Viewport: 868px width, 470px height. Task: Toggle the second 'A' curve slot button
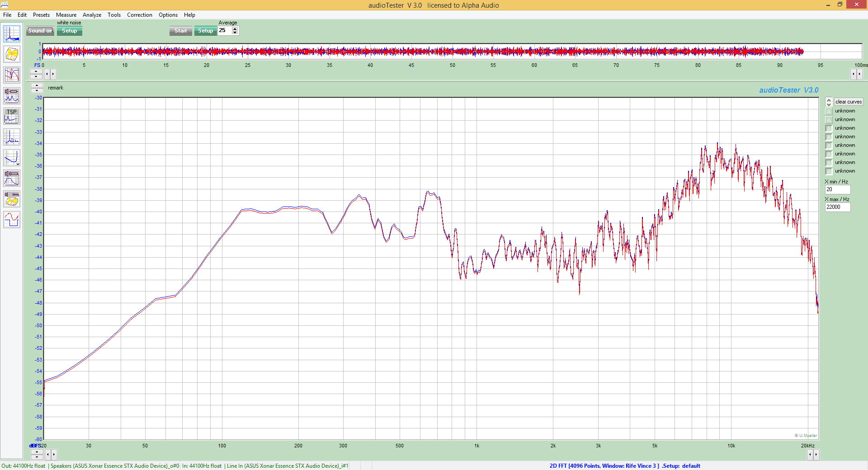[829, 120]
